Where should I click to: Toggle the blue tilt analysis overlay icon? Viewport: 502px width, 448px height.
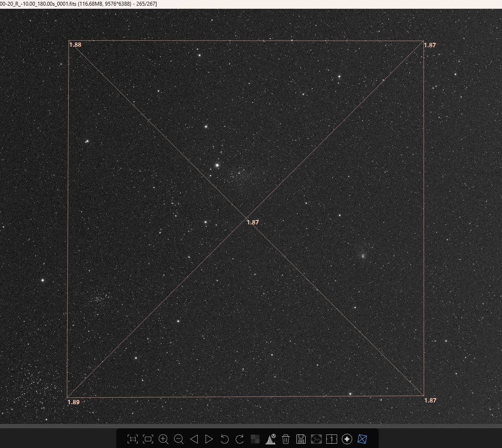pyautogui.click(x=362, y=439)
